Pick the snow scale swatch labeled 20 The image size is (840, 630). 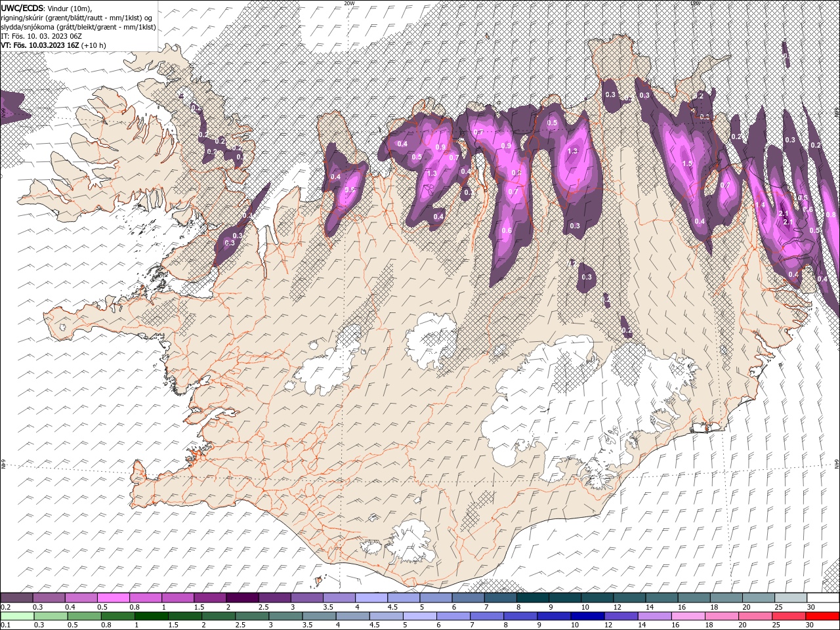click(759, 598)
